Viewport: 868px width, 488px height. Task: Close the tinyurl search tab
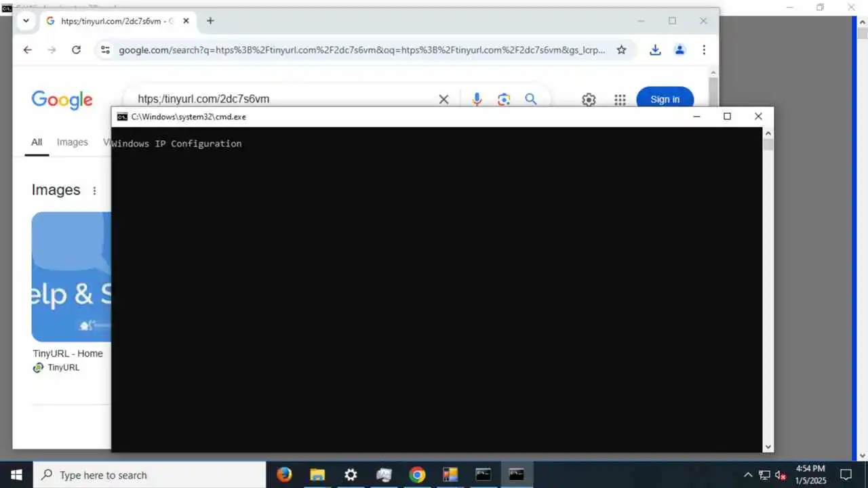[186, 21]
